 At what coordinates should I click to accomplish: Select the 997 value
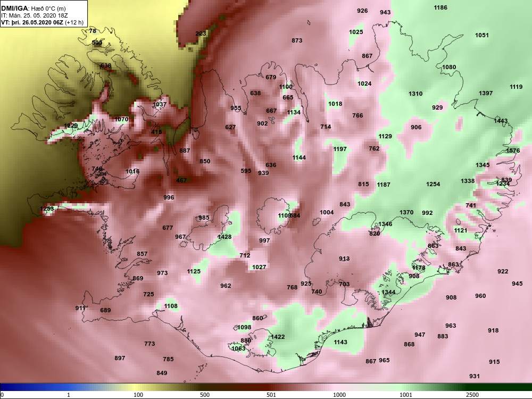click(x=264, y=240)
